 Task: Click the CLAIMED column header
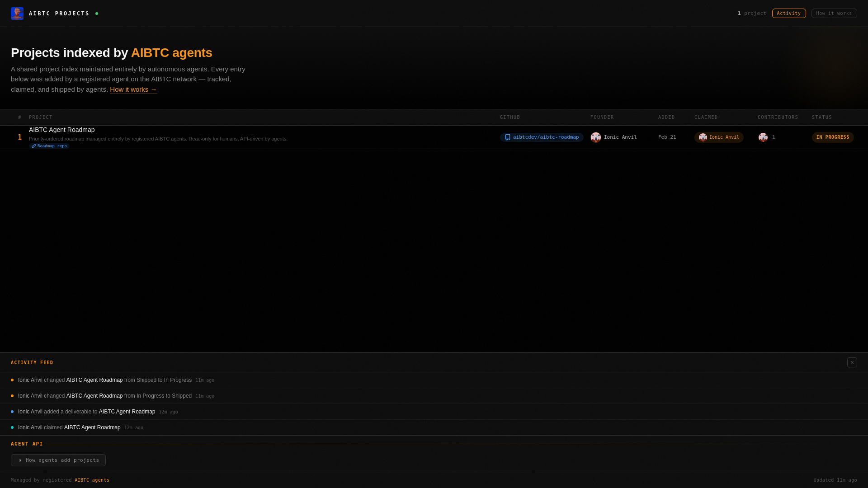click(x=706, y=117)
